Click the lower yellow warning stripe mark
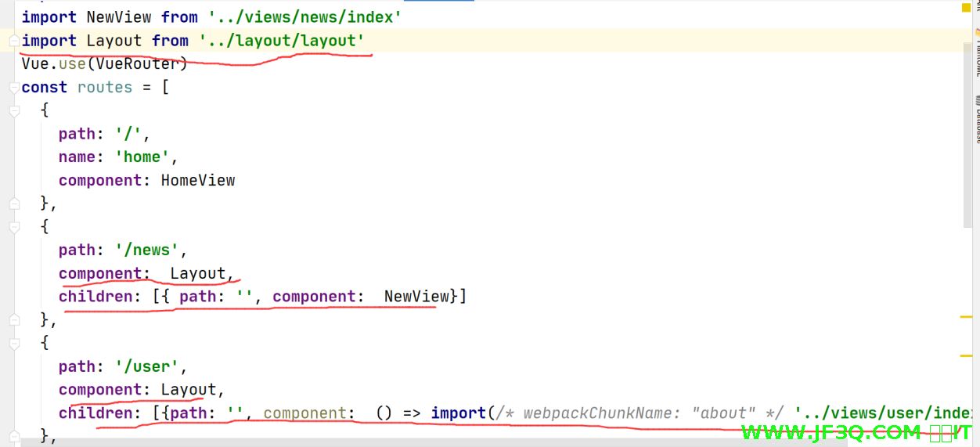 click(965, 356)
